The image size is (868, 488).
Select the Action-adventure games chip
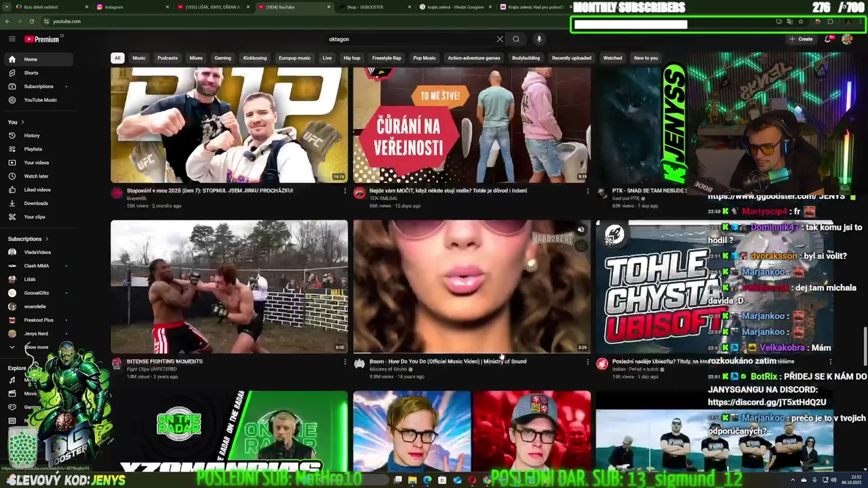pyautogui.click(x=474, y=58)
